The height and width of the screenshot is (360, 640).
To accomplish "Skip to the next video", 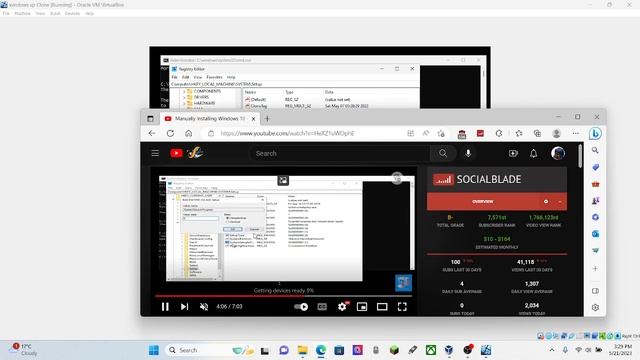I will click(184, 307).
